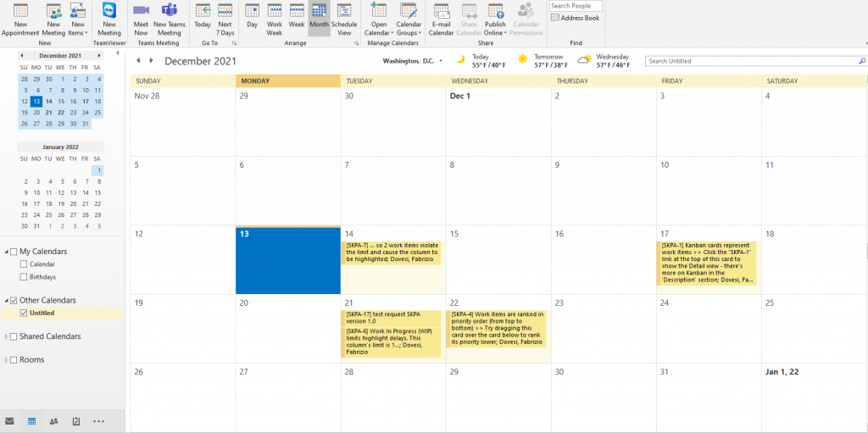
Task: Expand the Shared Calendars group
Action: (7, 336)
